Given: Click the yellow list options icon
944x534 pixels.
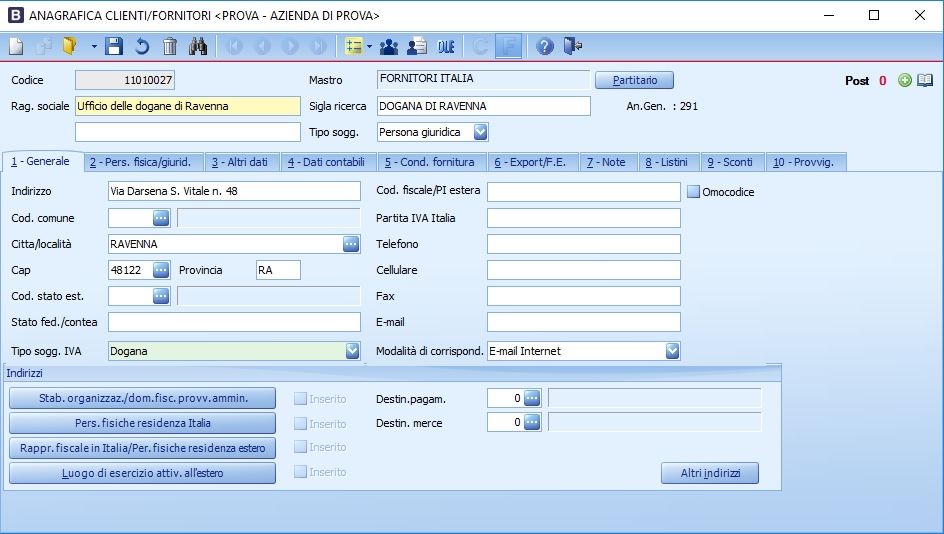Looking at the screenshot, I should tap(353, 46).
